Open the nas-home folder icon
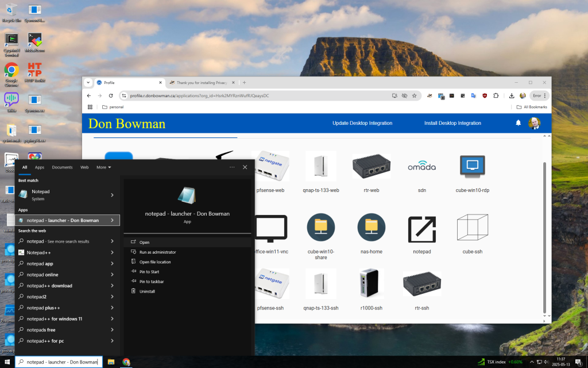Screen dimensions: 588x368 point(371,228)
